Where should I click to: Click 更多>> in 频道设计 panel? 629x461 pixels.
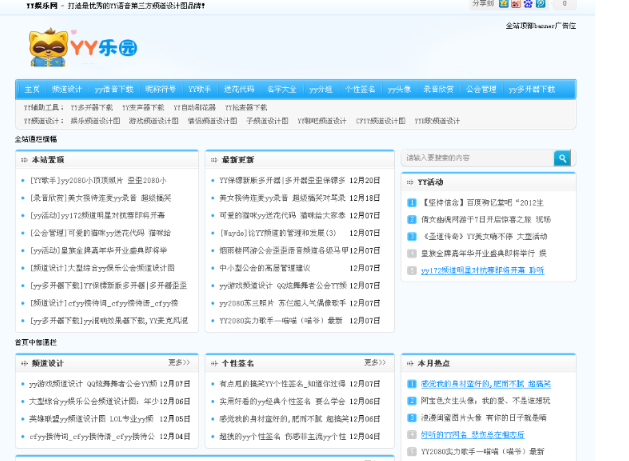(x=179, y=363)
